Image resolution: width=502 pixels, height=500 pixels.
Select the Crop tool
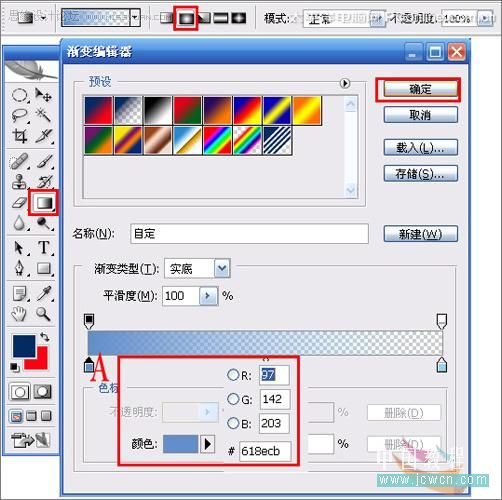(x=19, y=136)
